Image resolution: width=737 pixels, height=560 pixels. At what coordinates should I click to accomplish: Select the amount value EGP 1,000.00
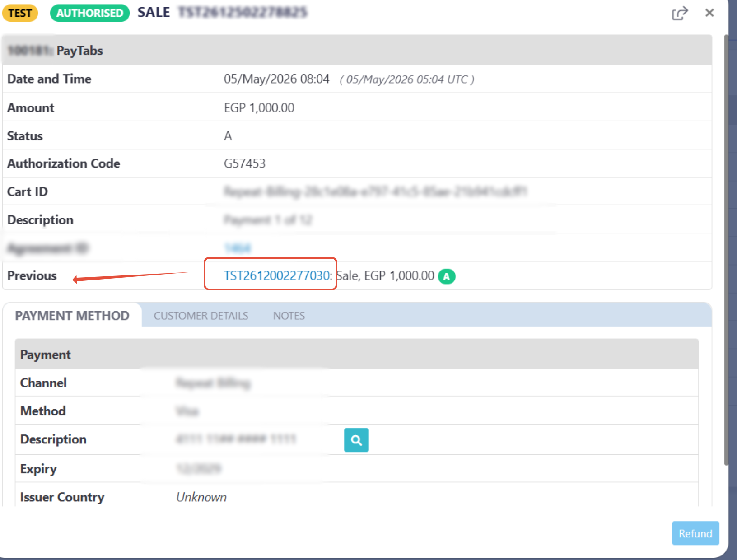pyautogui.click(x=259, y=107)
